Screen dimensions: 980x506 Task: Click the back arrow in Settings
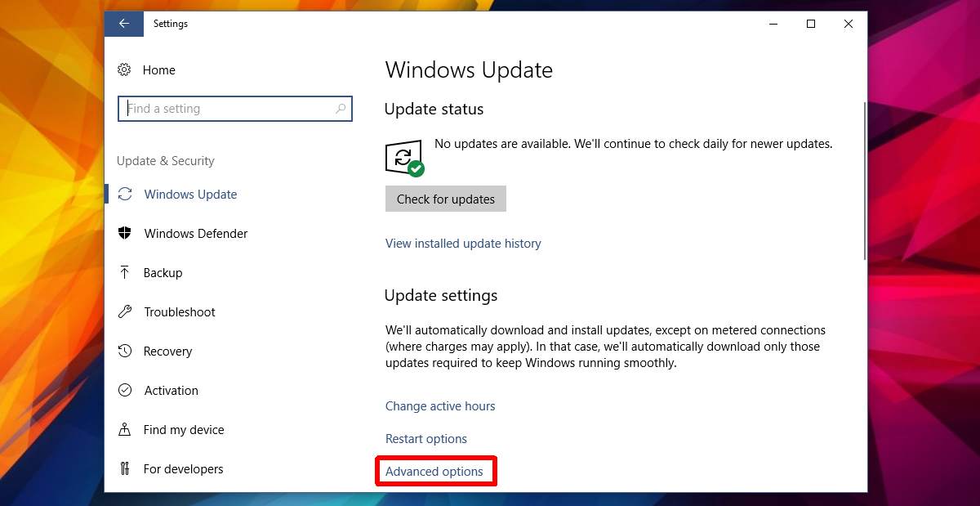click(x=124, y=24)
